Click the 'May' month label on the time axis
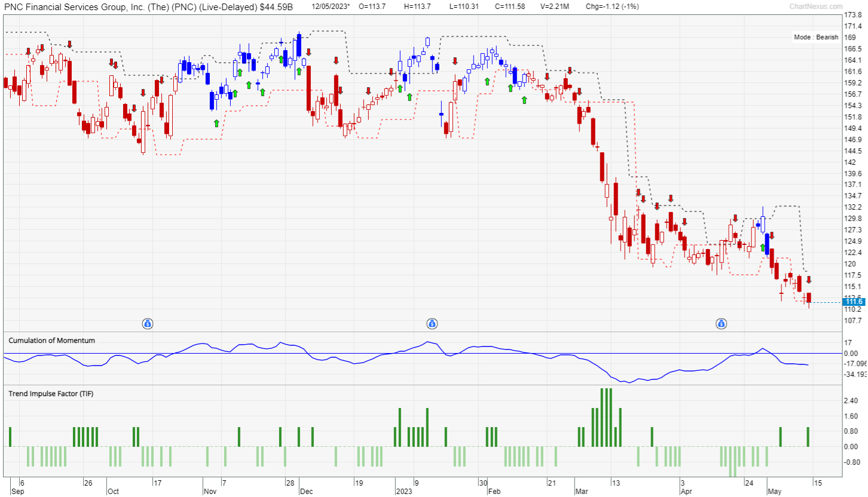The height and width of the screenshot is (497, 868). pos(775,492)
